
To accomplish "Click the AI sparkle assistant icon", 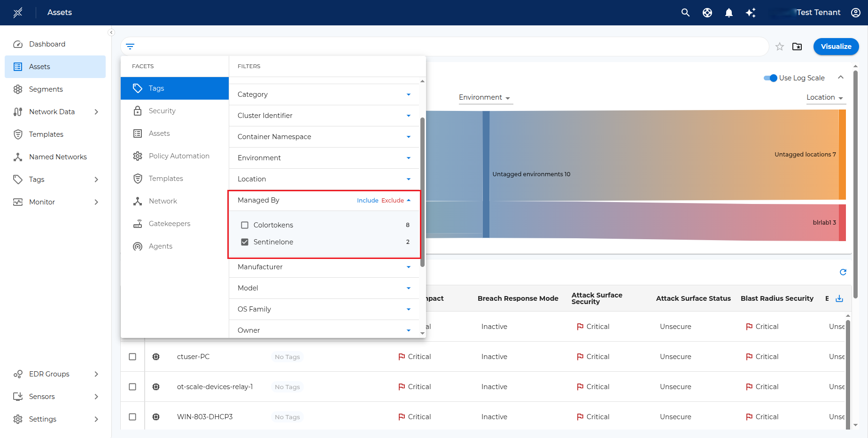I will click(751, 13).
